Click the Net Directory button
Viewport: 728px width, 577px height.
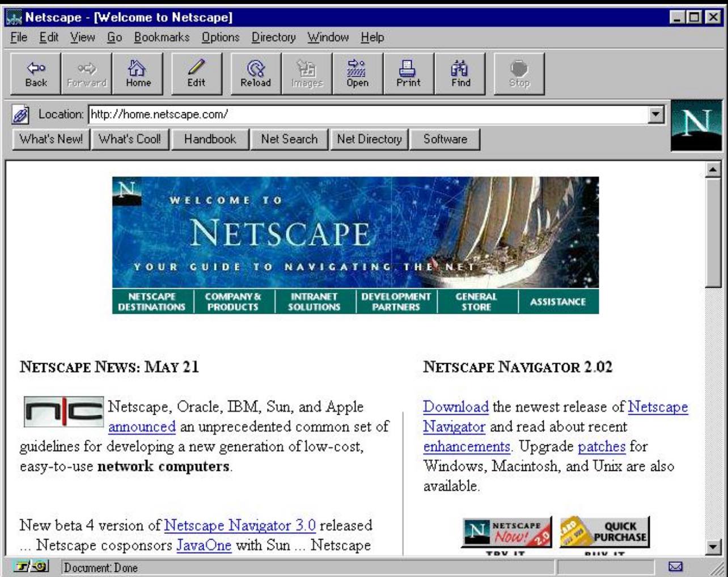point(369,139)
